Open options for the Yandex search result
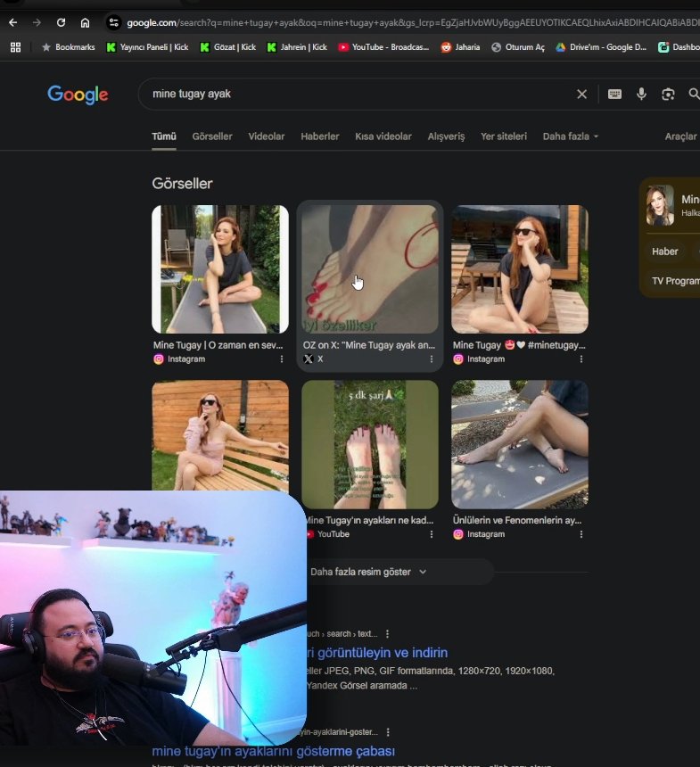The width and height of the screenshot is (700, 767). pos(387,634)
